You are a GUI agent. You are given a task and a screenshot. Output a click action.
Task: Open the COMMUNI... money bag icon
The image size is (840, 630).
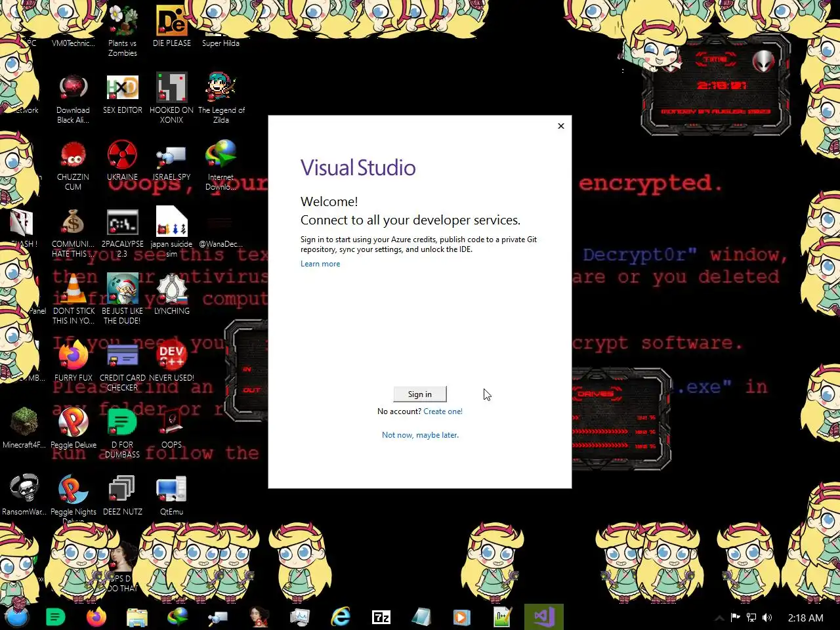pos(73,233)
